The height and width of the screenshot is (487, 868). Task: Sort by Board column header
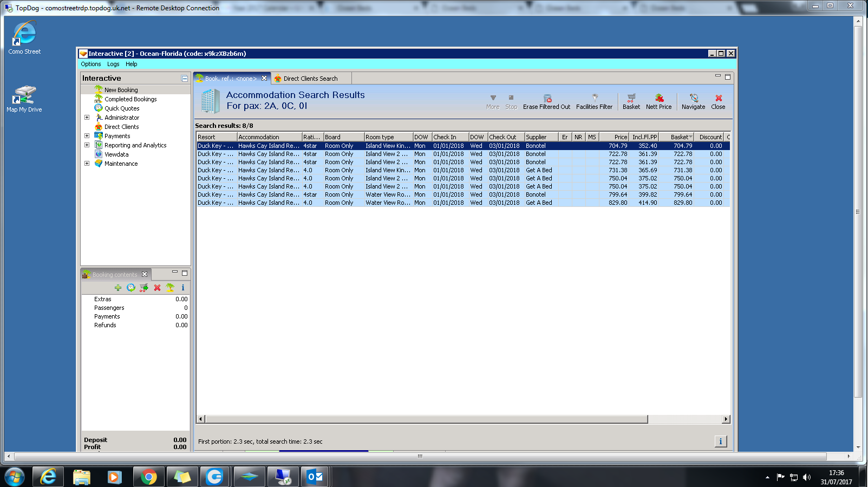click(344, 137)
